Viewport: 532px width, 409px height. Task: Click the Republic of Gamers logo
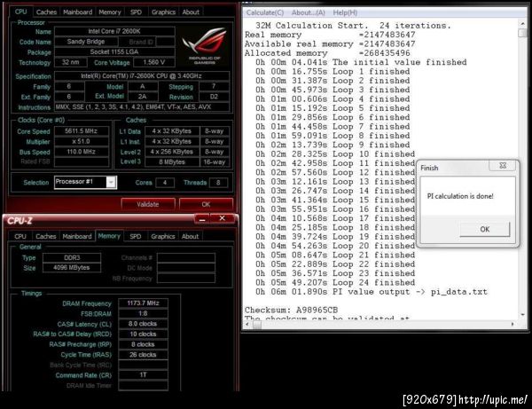(204, 45)
